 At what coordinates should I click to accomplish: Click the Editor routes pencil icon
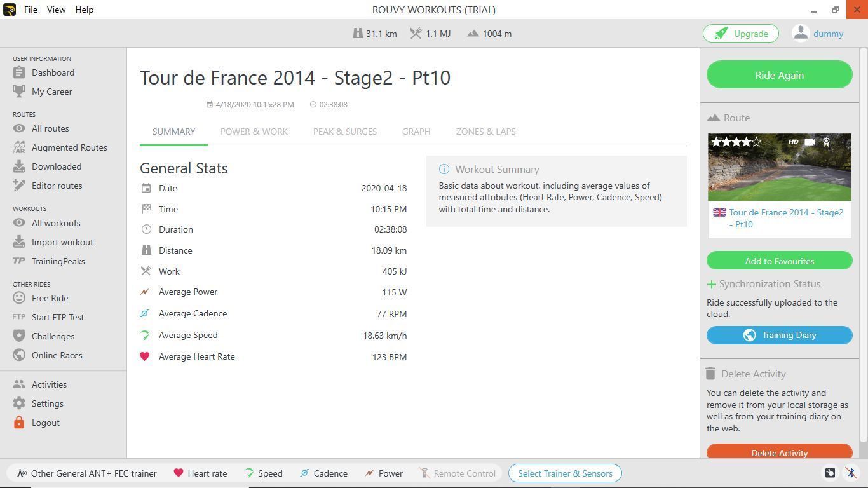click(x=19, y=186)
